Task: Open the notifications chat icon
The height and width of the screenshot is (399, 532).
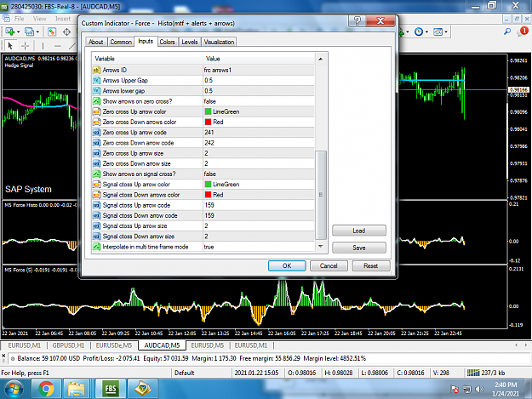Action: [x=523, y=31]
